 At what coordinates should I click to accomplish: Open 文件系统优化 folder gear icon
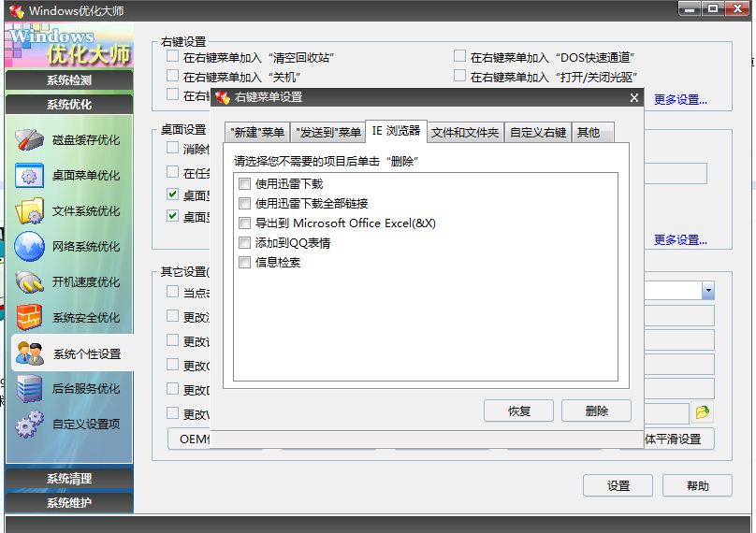pyautogui.click(x=29, y=211)
